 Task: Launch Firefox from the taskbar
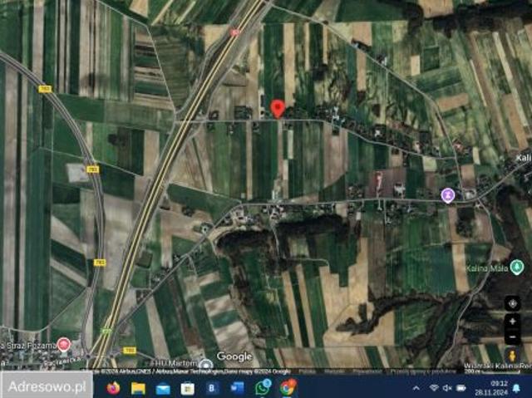(113, 387)
